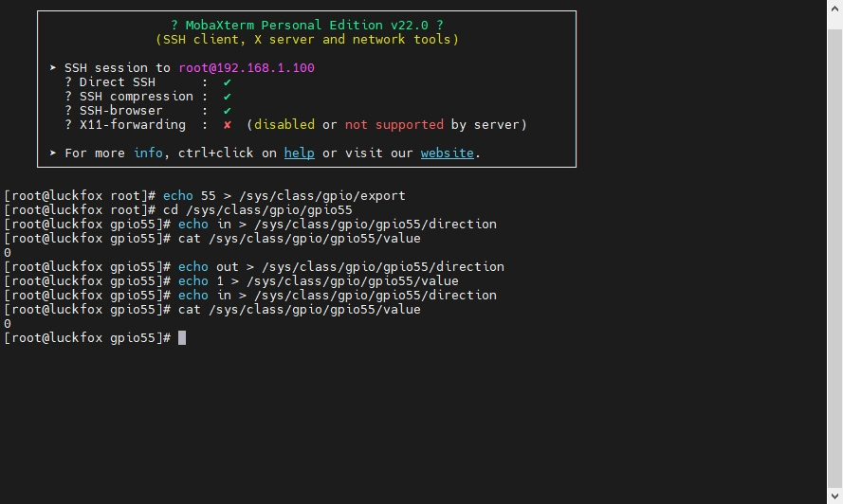843x504 pixels.
Task: Click the terminal cursor at the prompt
Action: point(182,337)
